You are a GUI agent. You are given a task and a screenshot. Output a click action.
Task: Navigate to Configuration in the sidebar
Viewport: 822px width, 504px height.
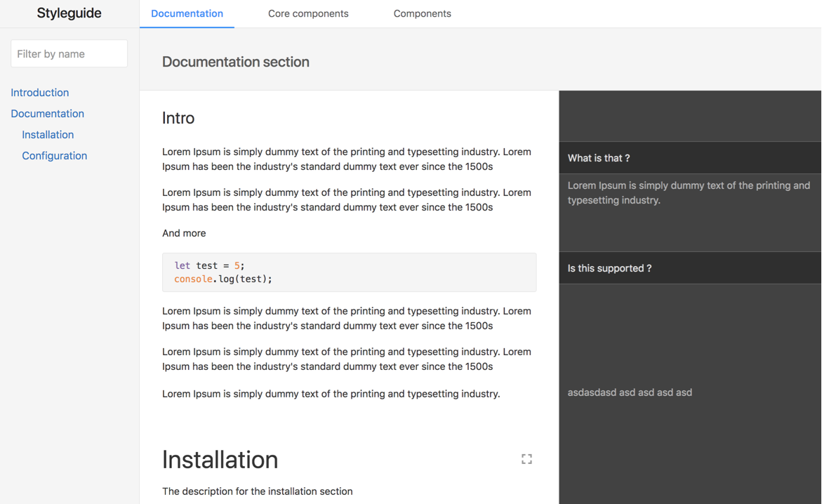click(x=54, y=156)
